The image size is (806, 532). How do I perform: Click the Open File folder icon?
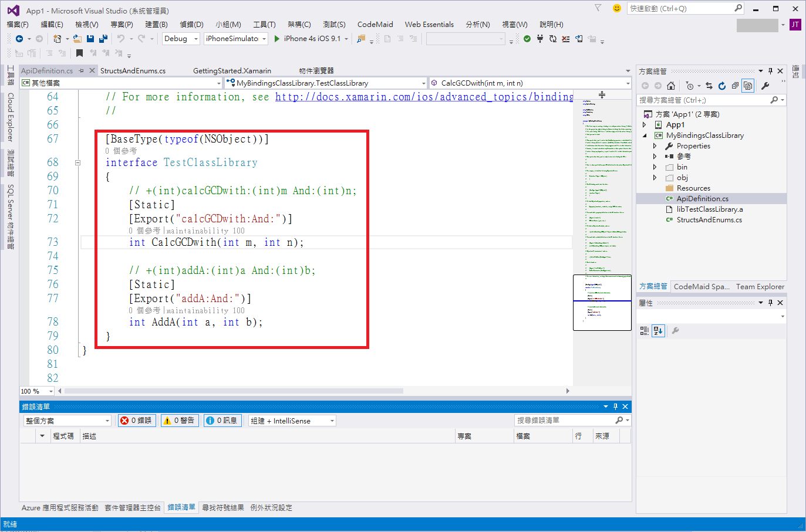point(77,39)
